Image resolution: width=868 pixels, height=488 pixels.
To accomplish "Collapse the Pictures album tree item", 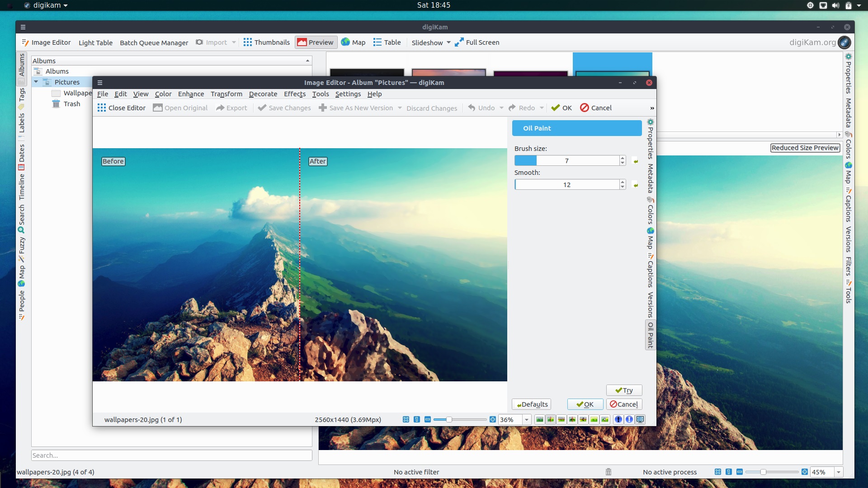I will 37,82.
